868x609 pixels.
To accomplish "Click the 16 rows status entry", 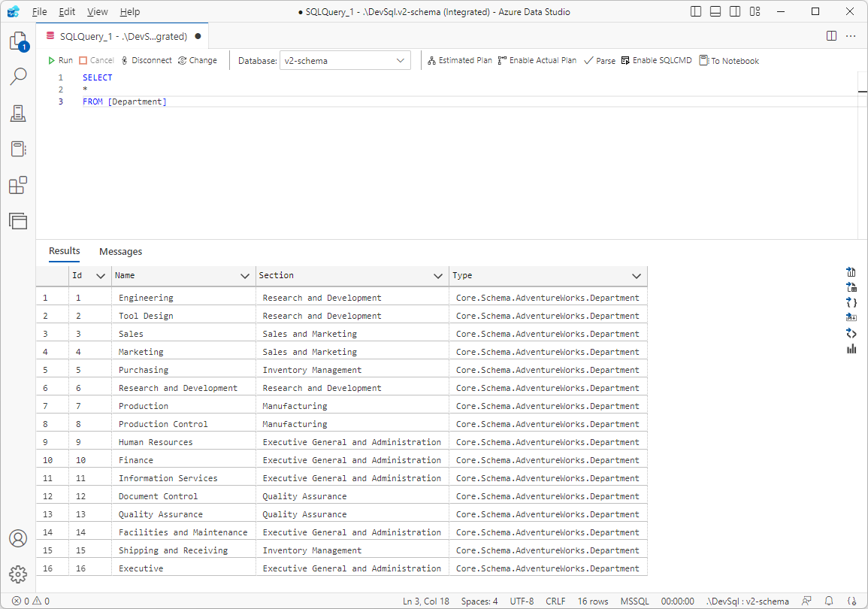I will (x=593, y=601).
